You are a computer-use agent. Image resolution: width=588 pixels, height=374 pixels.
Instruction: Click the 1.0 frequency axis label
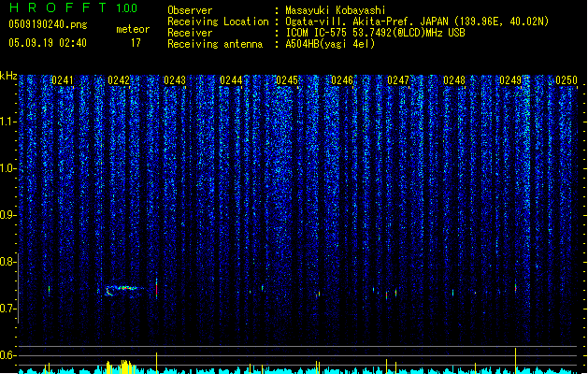pos(7,168)
